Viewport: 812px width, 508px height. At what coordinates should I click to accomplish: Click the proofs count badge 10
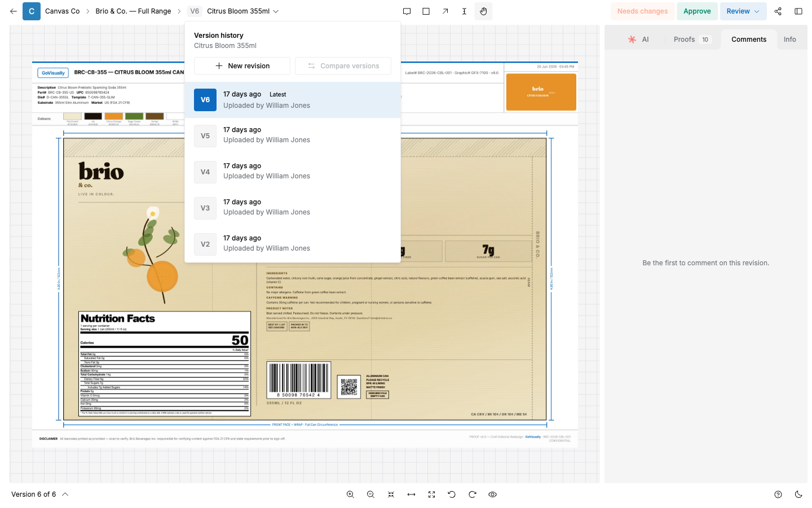tap(705, 40)
